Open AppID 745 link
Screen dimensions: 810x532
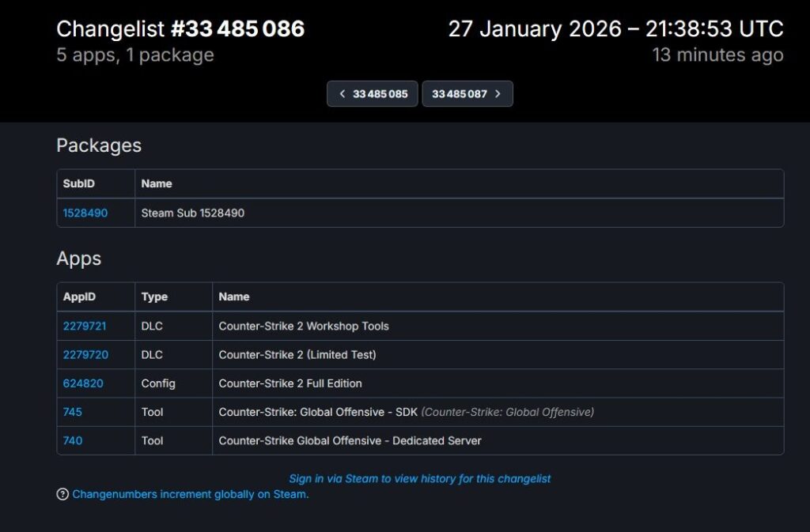tap(73, 412)
